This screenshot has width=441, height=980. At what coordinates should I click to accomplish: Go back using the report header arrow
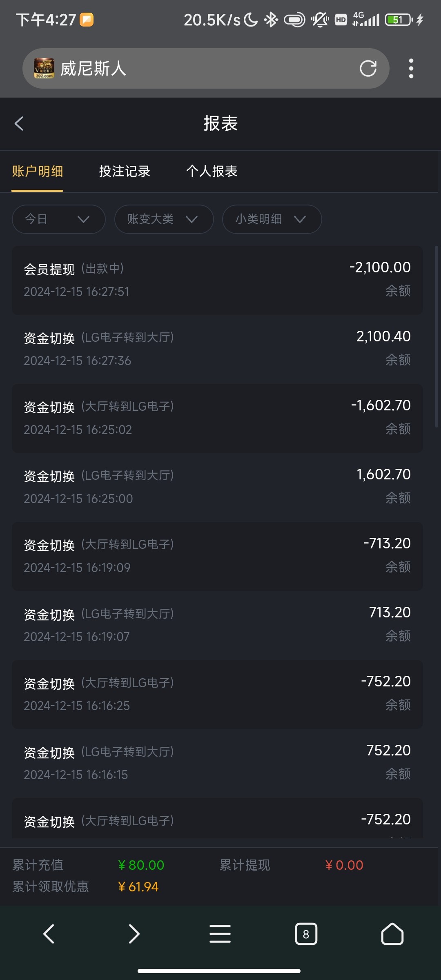[x=19, y=123]
